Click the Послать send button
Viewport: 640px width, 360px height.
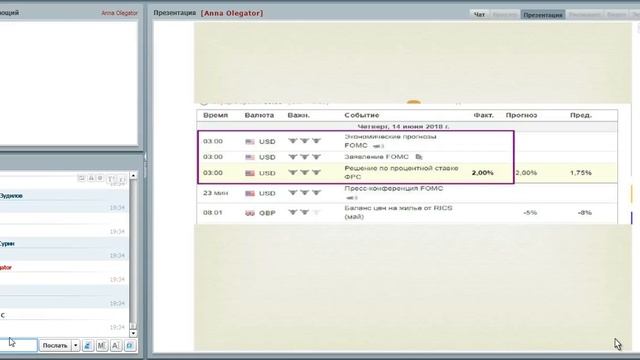pyautogui.click(x=55, y=345)
